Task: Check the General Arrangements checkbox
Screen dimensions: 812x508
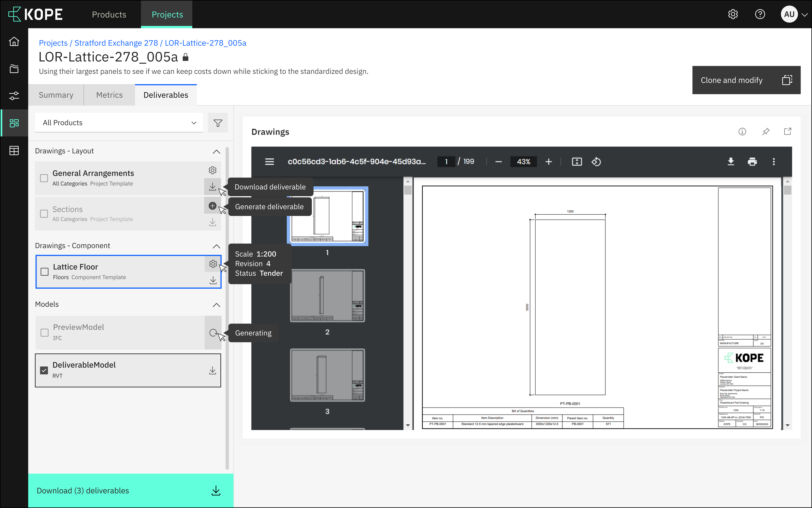Action: pos(44,178)
